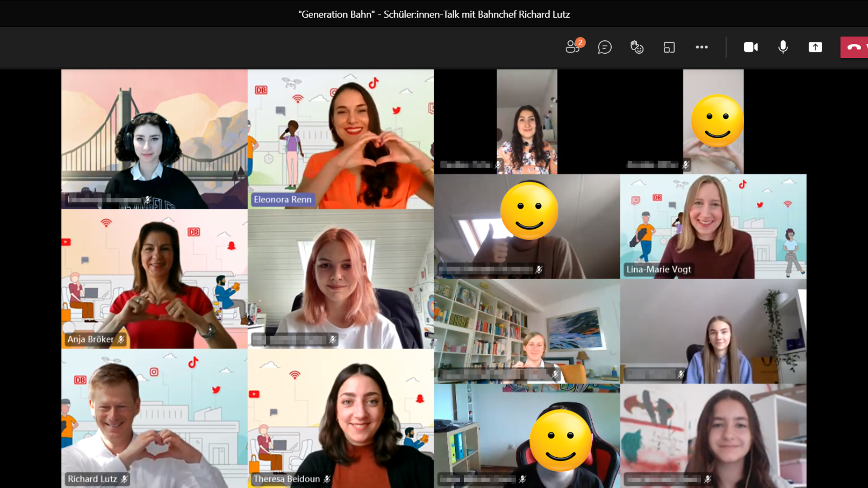The image size is (868, 488).
Task: Click the muted mic icon beside Theresa Beidoun
Action: point(326,479)
